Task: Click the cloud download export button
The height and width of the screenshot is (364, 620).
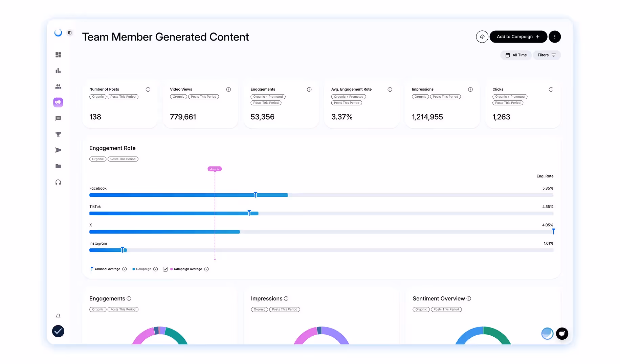Action: [x=482, y=37]
